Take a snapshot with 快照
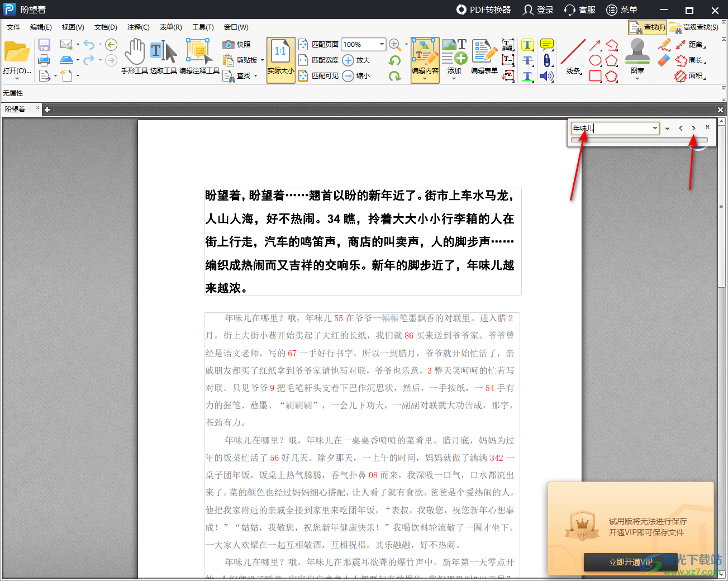Image resolution: width=728 pixels, height=581 pixels. (x=237, y=44)
